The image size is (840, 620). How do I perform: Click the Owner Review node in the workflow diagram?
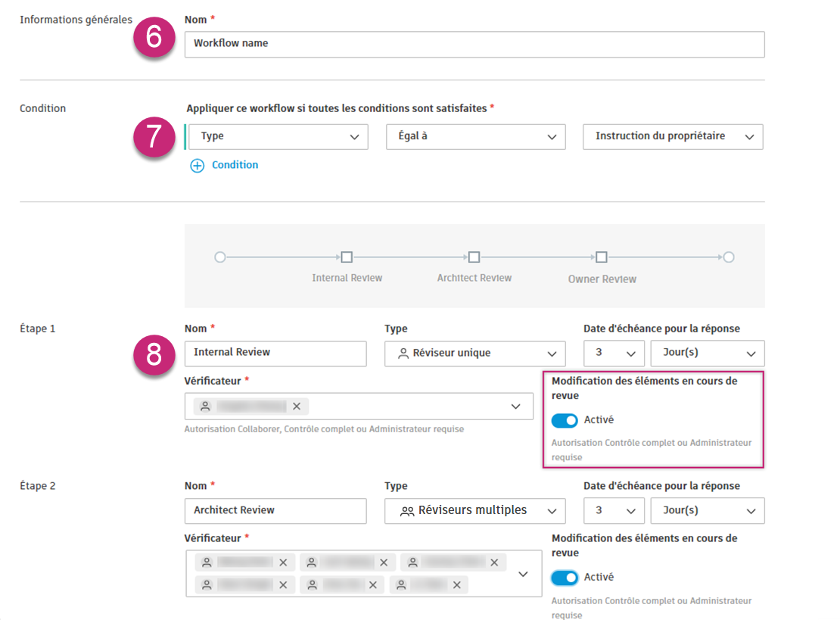point(602,257)
